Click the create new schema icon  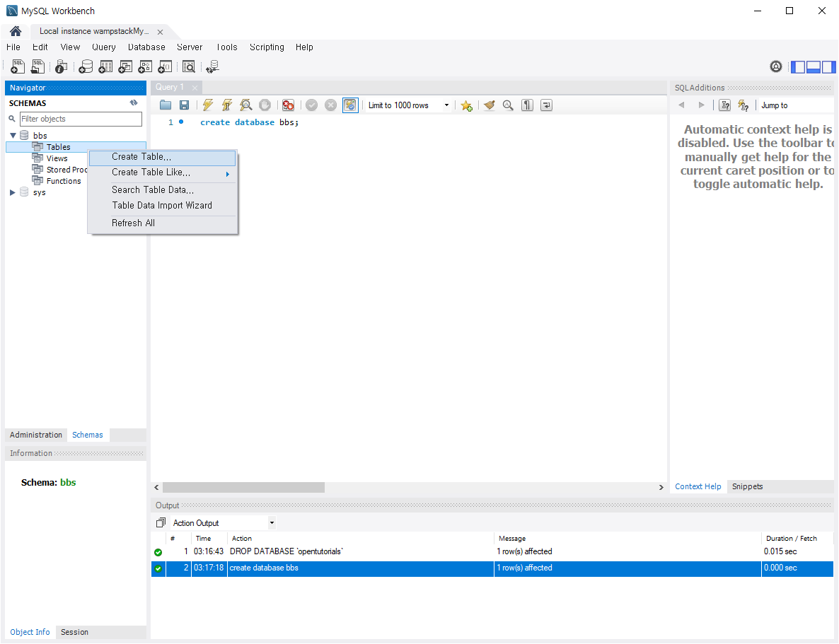(x=86, y=66)
